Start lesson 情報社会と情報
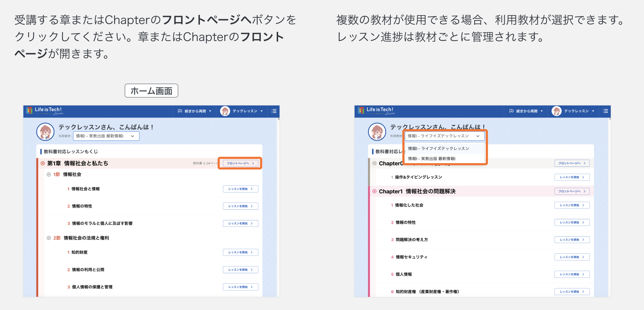 pyautogui.click(x=241, y=189)
